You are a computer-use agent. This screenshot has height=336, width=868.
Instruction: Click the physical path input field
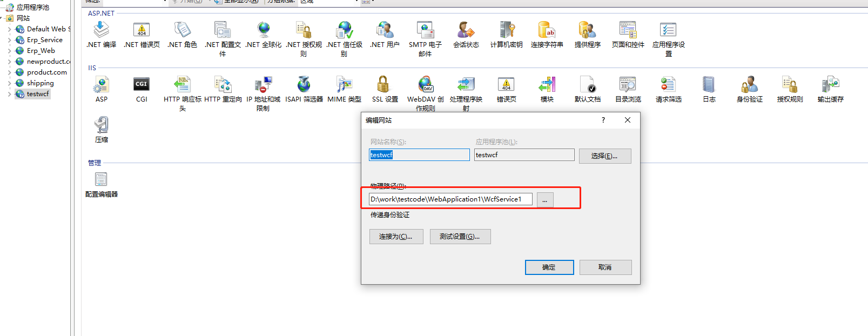(x=450, y=199)
